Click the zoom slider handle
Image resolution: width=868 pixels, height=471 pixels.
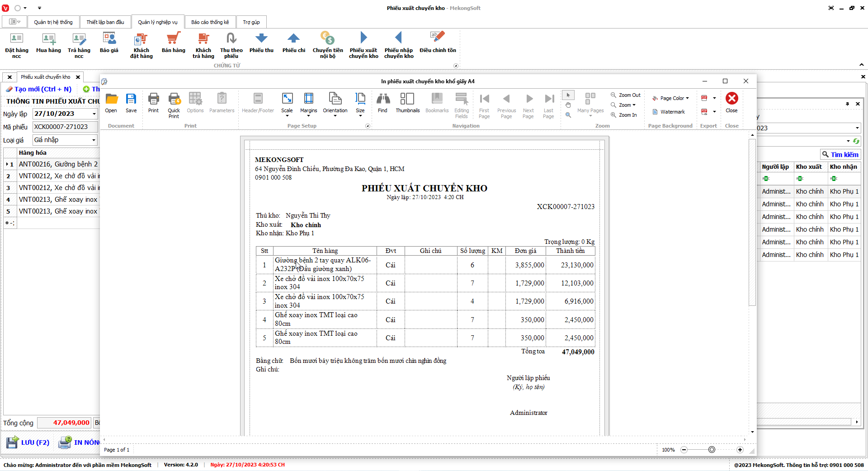point(712,450)
